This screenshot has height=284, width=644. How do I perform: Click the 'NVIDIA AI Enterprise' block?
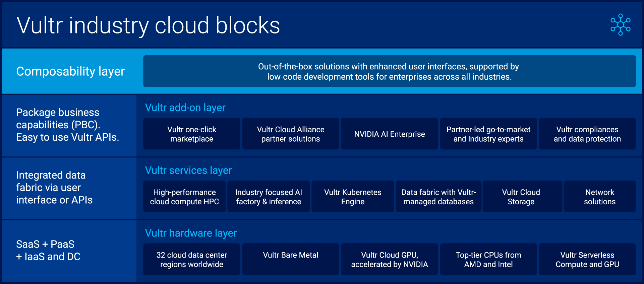(x=390, y=134)
